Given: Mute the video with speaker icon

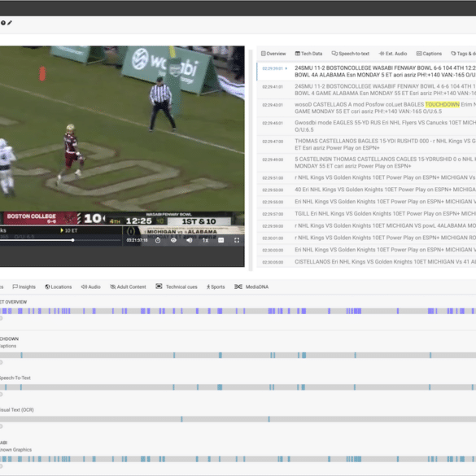Looking at the screenshot, I should [190, 240].
